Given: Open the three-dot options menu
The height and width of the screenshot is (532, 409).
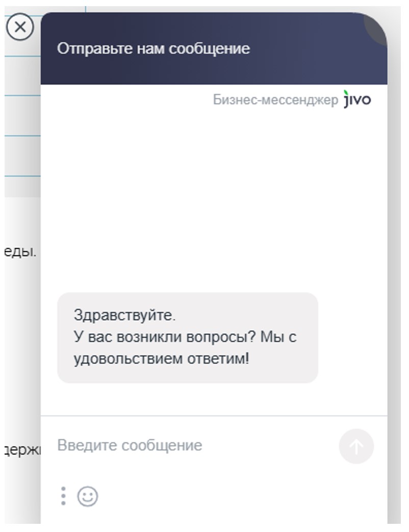Looking at the screenshot, I should point(63,496).
